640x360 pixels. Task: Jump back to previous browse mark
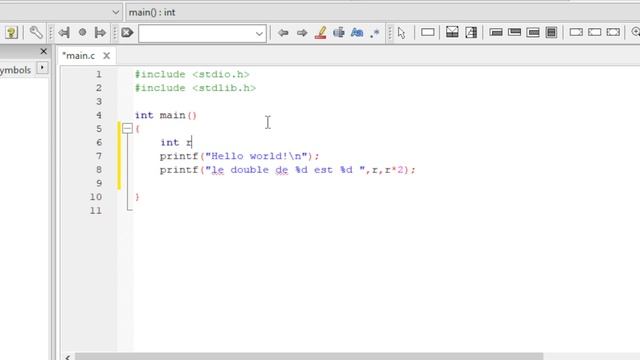tap(64, 33)
